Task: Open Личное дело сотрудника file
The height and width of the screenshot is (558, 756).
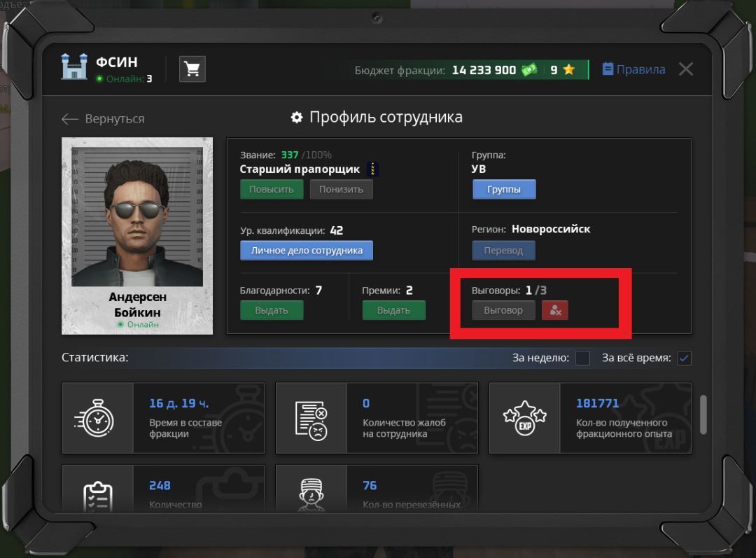Action: point(307,250)
